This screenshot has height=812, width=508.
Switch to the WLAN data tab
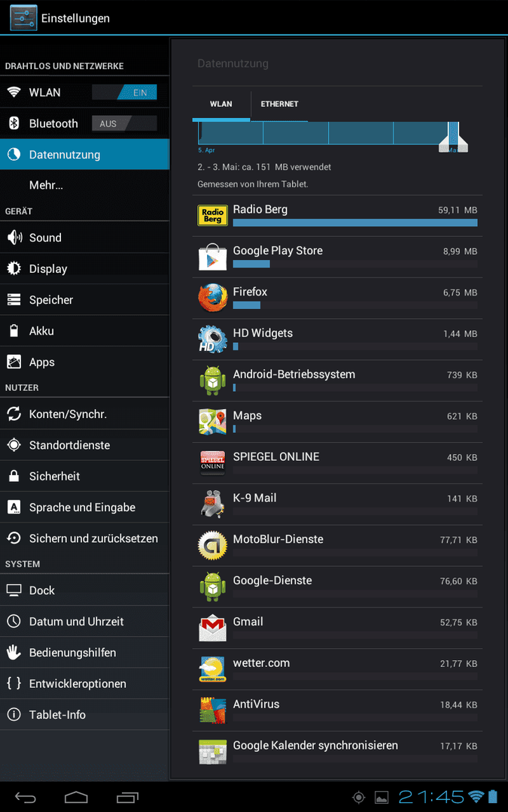(x=221, y=104)
